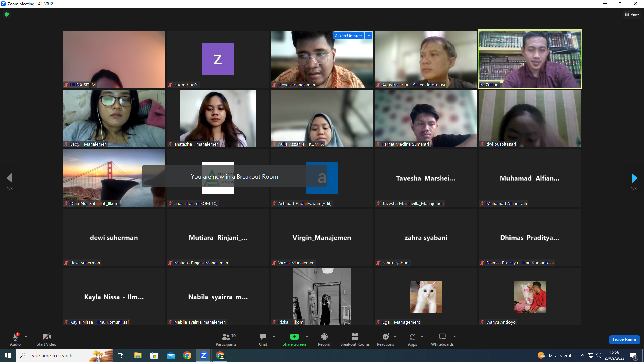The image size is (644, 362).
Task: Click the Ega - Management cat picture
Action: click(426, 297)
